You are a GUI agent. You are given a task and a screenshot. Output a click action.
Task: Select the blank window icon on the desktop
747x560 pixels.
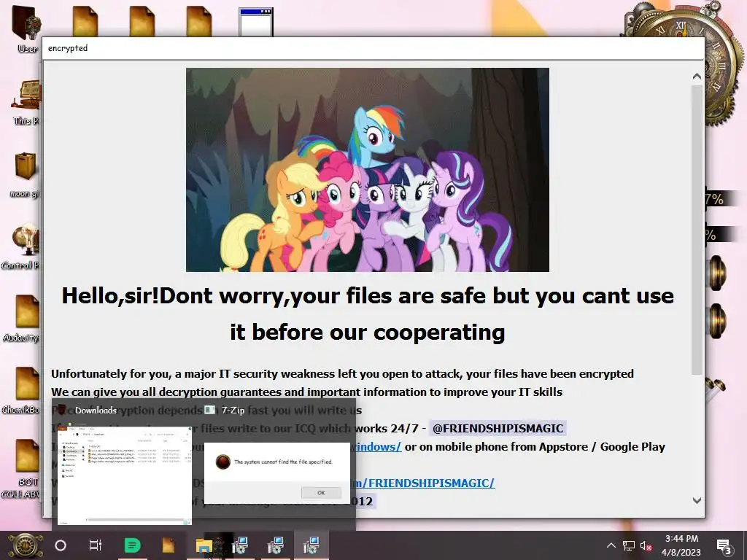(256, 21)
